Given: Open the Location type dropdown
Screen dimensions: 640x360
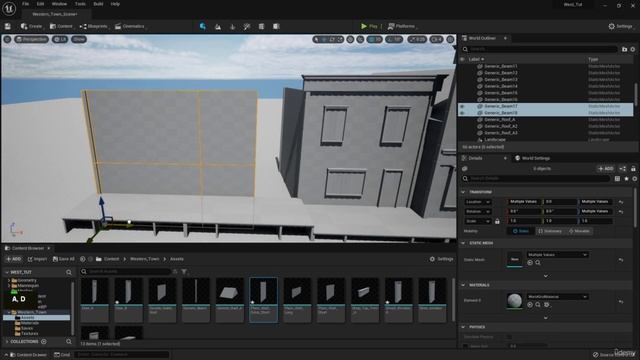Looking at the screenshot, I should 478,202.
